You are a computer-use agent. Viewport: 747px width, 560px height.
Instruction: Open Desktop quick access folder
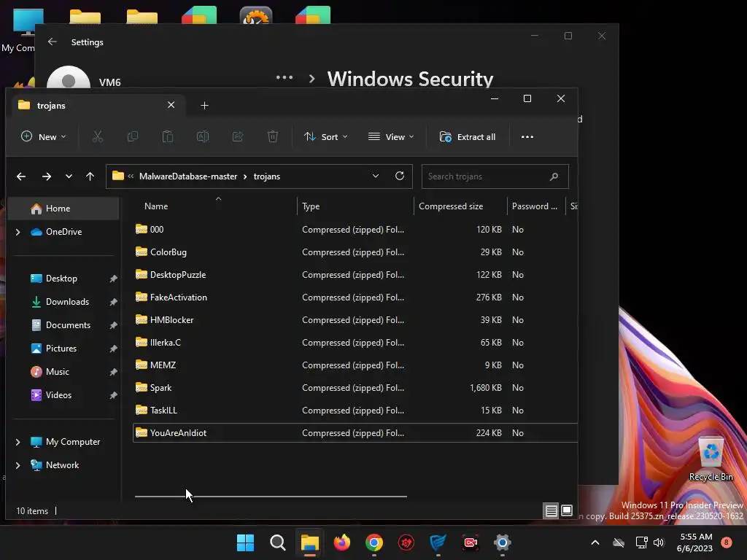click(x=64, y=279)
